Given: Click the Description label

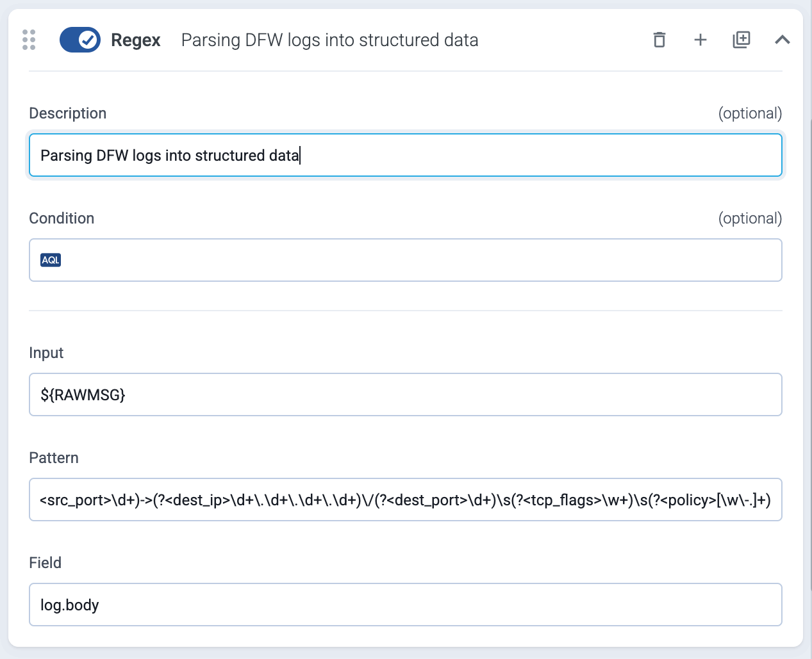Looking at the screenshot, I should pos(68,113).
